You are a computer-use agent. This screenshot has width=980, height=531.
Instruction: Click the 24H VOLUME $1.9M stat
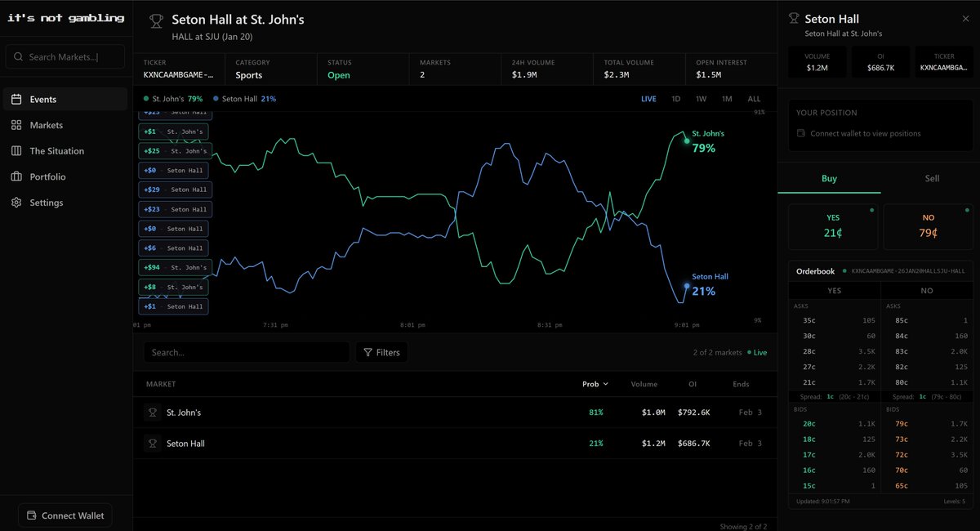[x=547, y=69]
